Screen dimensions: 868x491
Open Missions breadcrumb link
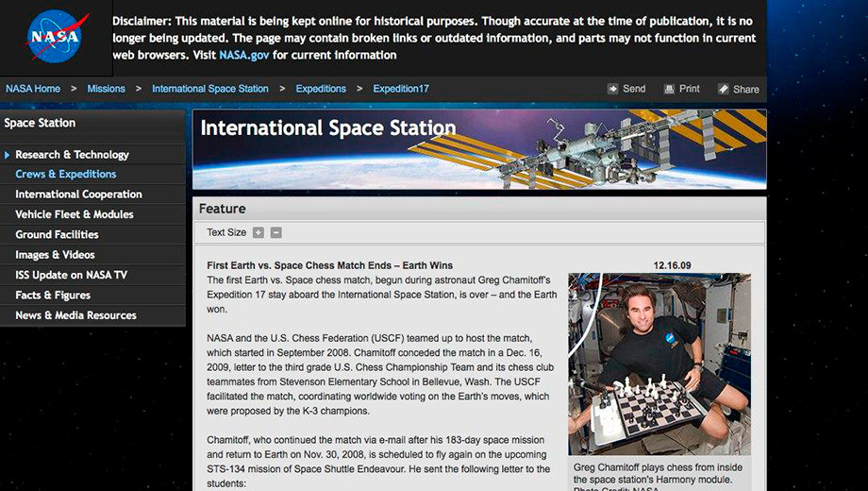pyautogui.click(x=106, y=89)
